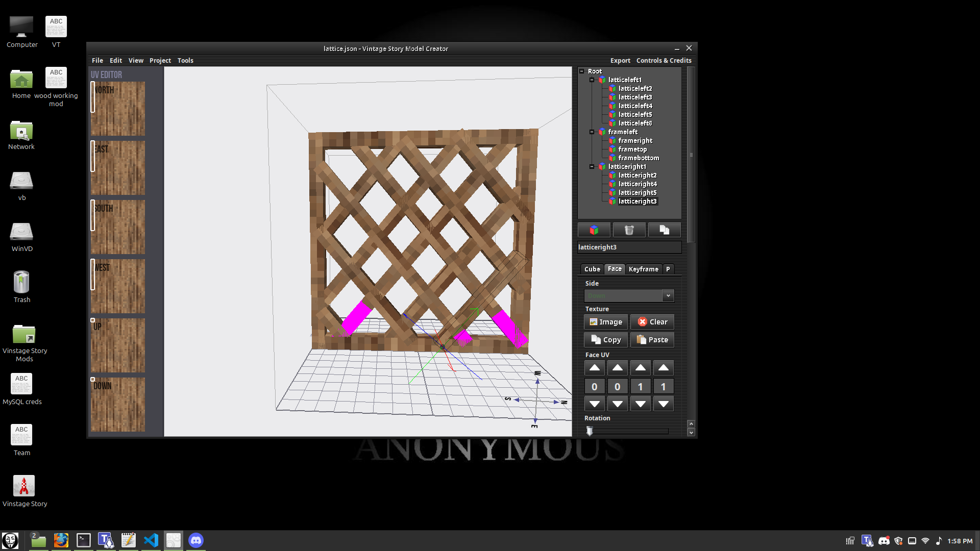Open Discord from the taskbar

[x=196, y=540]
